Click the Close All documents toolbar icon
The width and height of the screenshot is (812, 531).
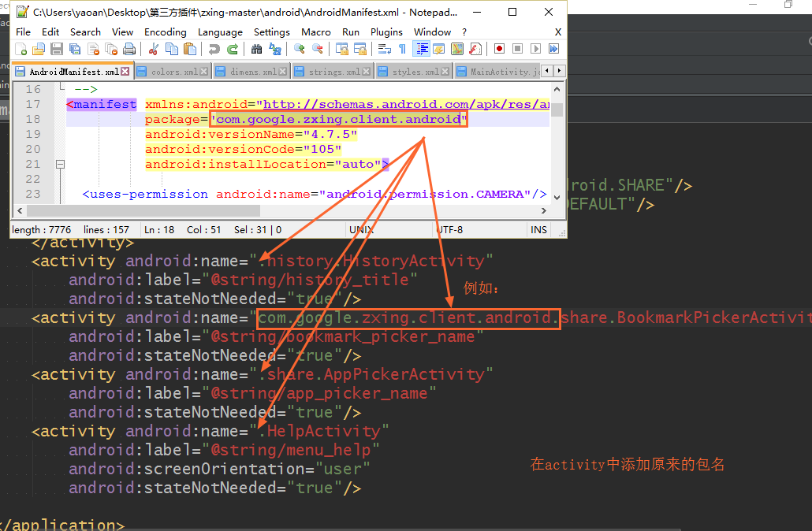pos(111,49)
